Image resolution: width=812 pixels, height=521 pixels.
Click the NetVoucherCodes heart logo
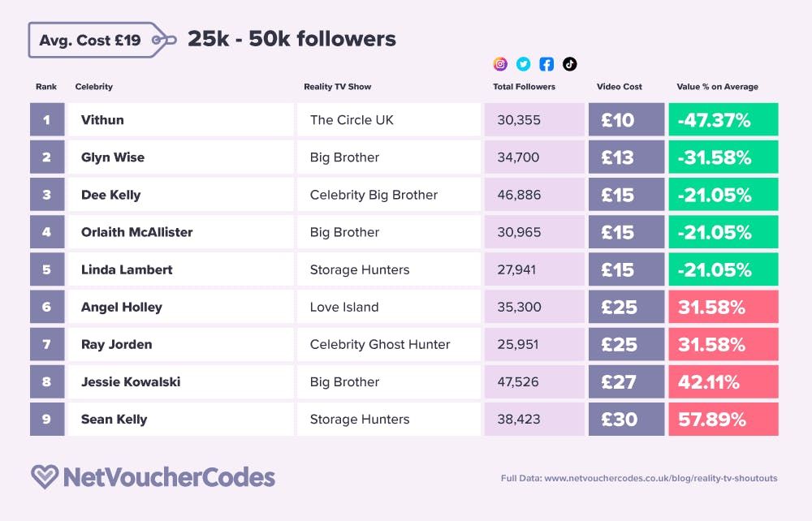[x=45, y=476]
